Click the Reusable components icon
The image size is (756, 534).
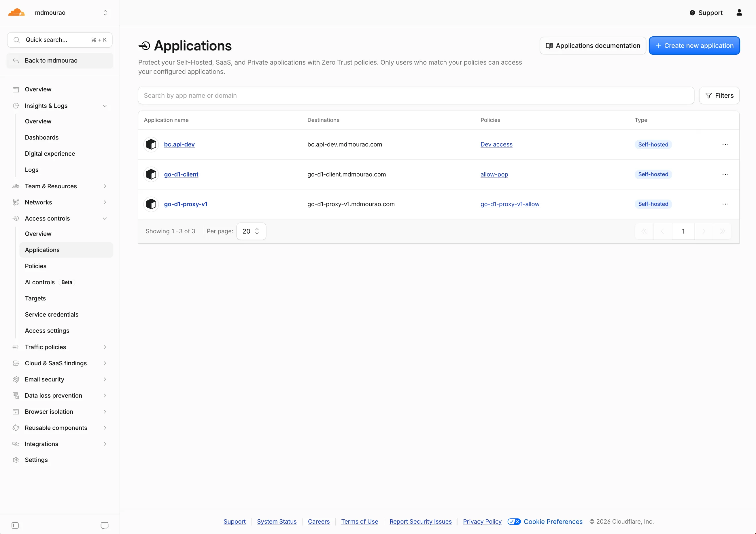coord(16,428)
